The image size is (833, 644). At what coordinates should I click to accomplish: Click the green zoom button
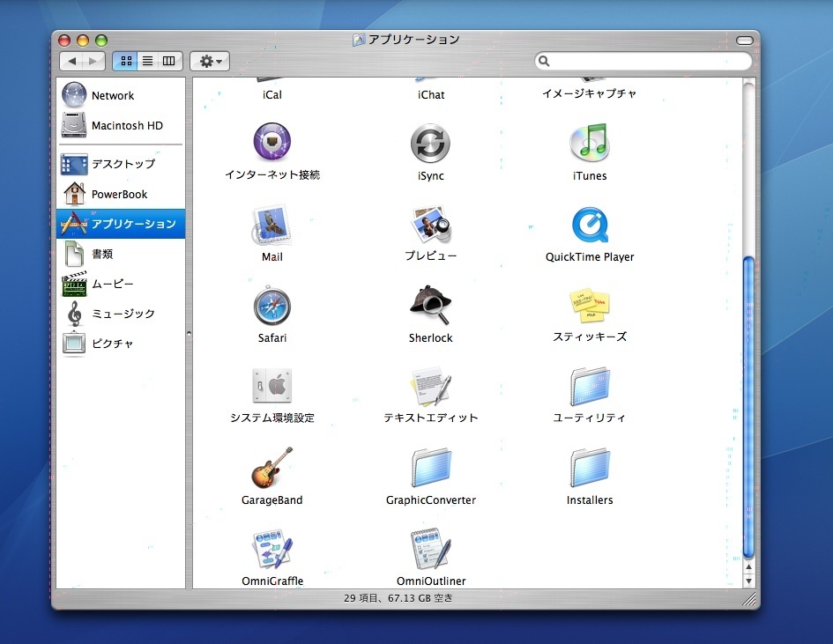coord(101,41)
